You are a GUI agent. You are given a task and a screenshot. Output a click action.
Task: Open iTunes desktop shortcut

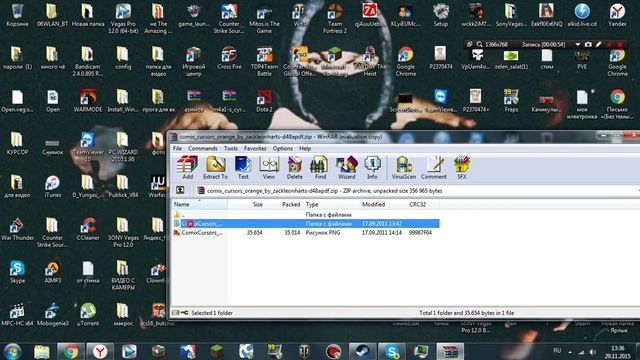53,186
